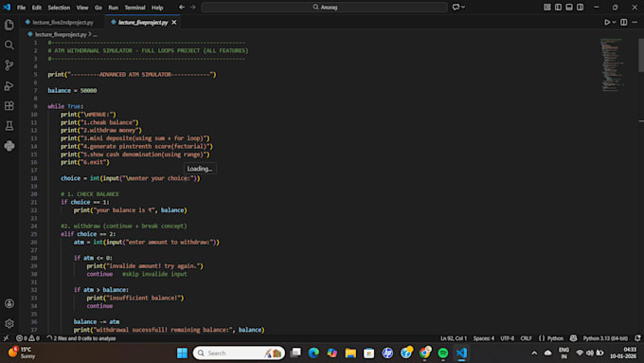Open the View menu
This screenshot has height=363, width=644.
click(x=82, y=8)
